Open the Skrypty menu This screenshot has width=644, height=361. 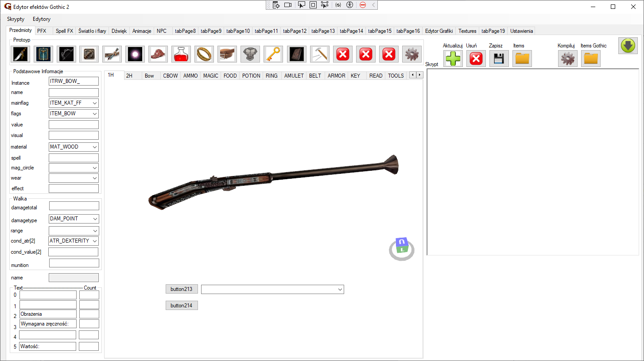(x=16, y=19)
